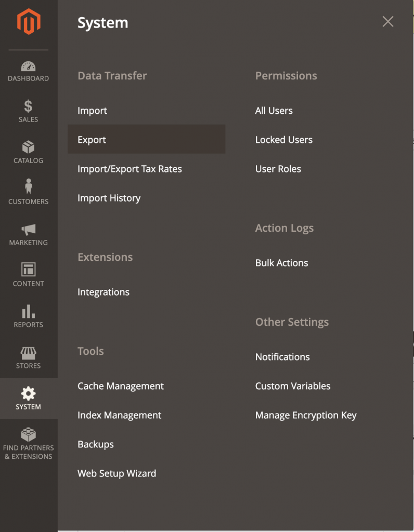Select the highlighted Export menu item
The height and width of the screenshot is (532, 414).
[92, 139]
